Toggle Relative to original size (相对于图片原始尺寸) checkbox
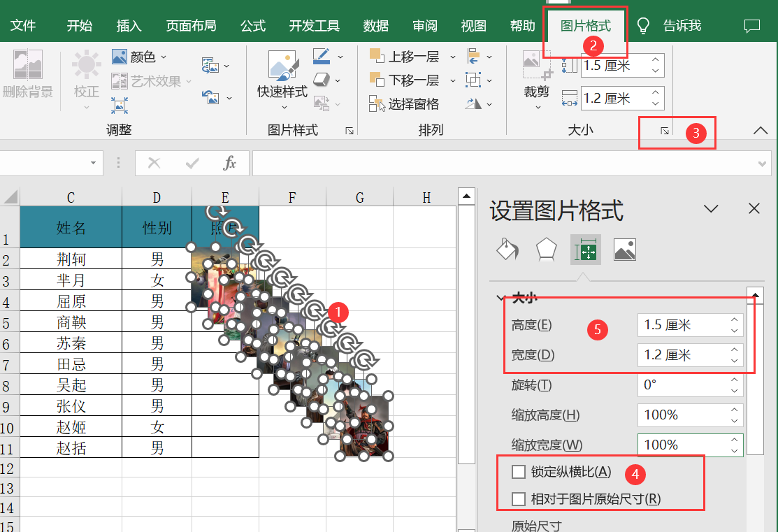 pos(519,498)
